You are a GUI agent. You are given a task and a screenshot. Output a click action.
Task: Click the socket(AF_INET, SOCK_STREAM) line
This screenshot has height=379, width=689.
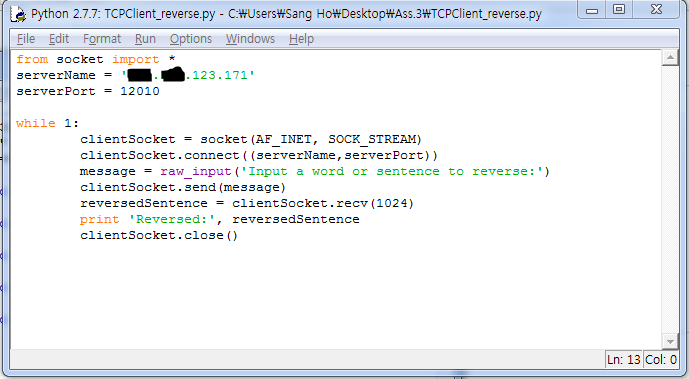tap(251, 140)
